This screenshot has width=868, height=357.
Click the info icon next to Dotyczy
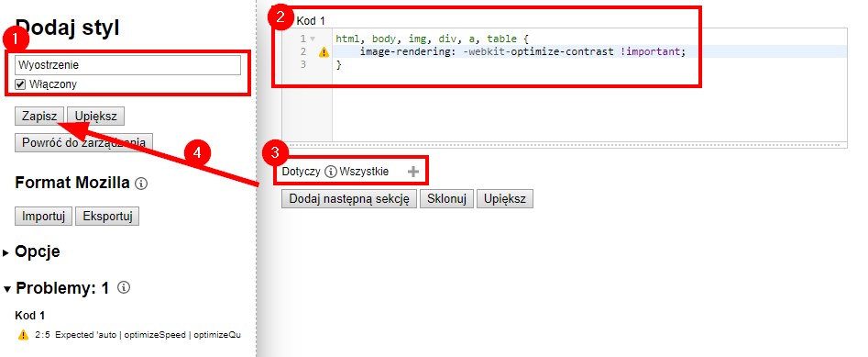(331, 172)
